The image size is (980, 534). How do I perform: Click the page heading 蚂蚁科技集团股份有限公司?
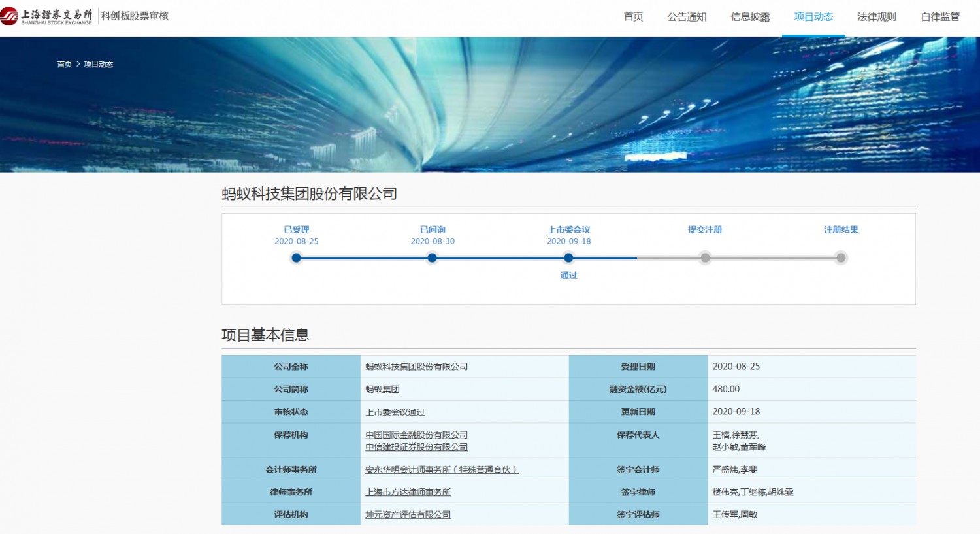[309, 193]
